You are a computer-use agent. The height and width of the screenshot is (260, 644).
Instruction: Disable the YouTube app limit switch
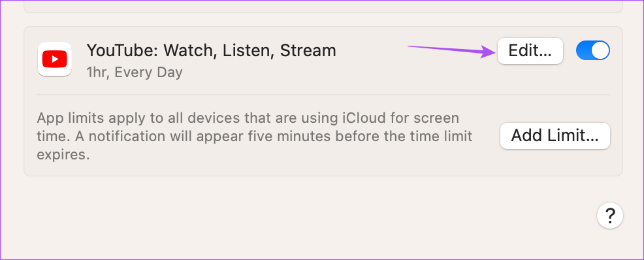tap(592, 50)
